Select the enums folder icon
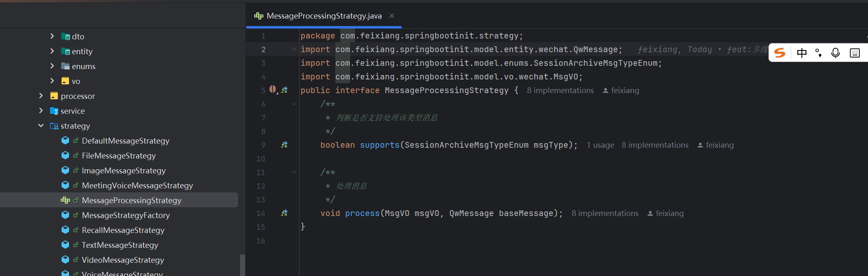The height and width of the screenshot is (276, 868). [65, 66]
